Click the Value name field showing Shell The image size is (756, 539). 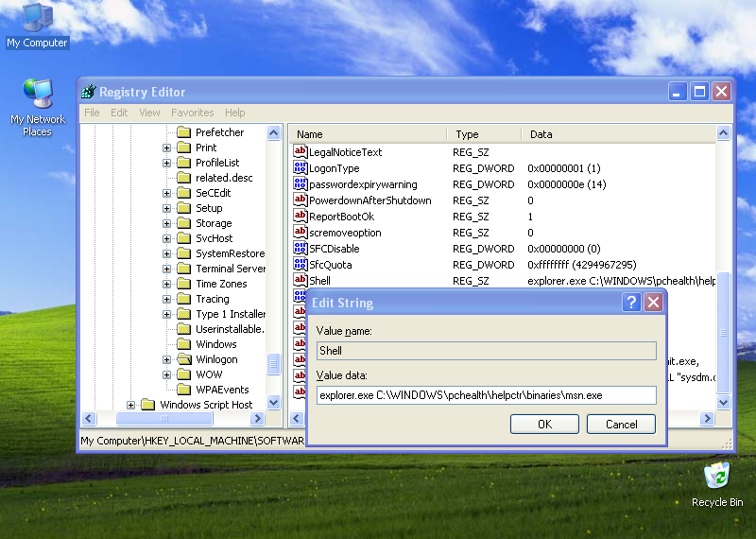pos(486,351)
